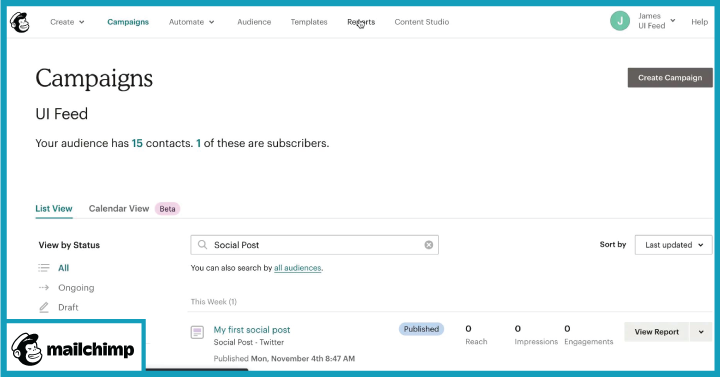Image resolution: width=720 pixels, height=377 pixels.
Task: Click into the Social Post search field
Action: 315,245
